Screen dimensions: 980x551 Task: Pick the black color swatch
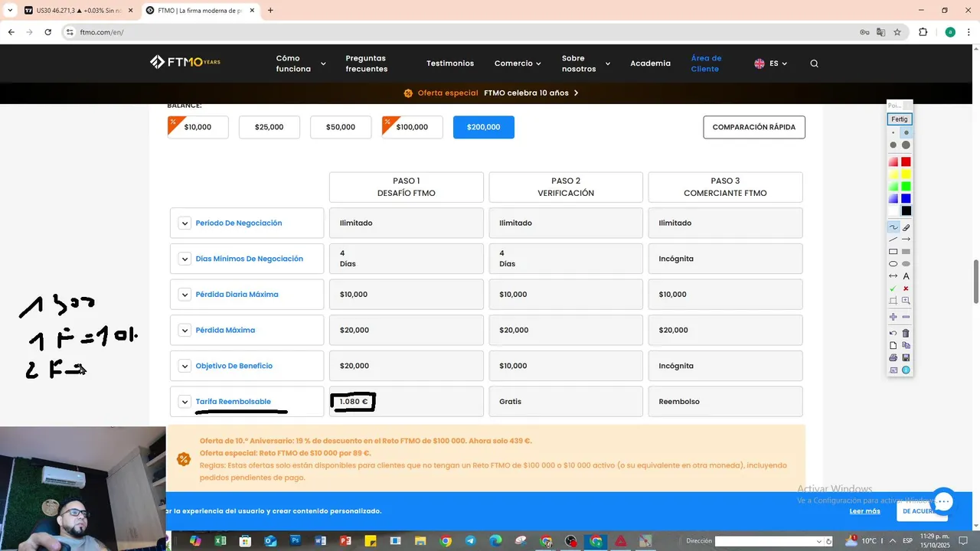[906, 210]
